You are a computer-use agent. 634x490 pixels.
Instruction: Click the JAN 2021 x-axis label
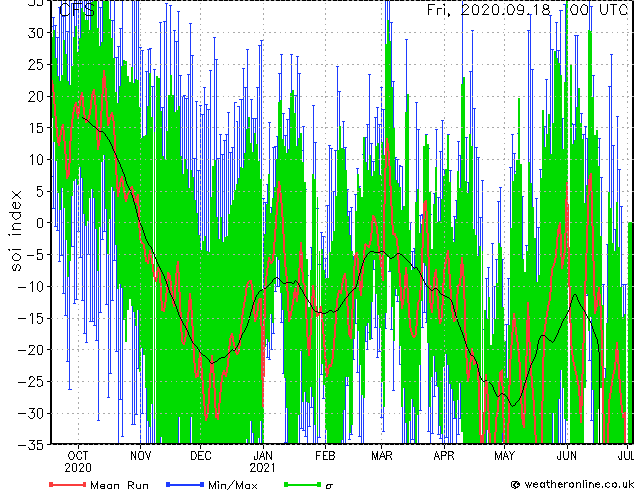(x=261, y=460)
